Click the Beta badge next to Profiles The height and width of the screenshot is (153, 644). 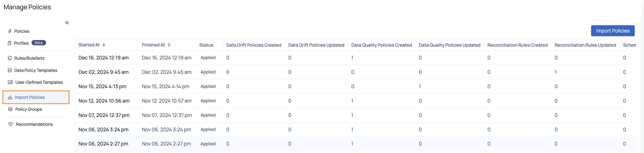coord(39,43)
